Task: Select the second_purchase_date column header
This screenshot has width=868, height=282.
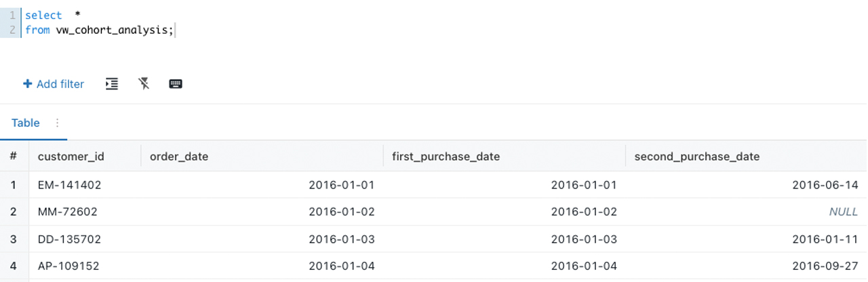Action: coord(697,157)
